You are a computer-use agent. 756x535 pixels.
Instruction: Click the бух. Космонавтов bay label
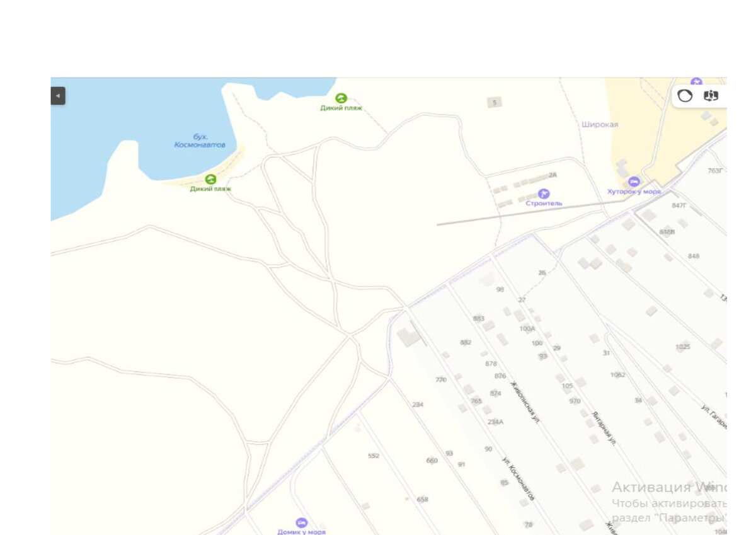point(200,141)
